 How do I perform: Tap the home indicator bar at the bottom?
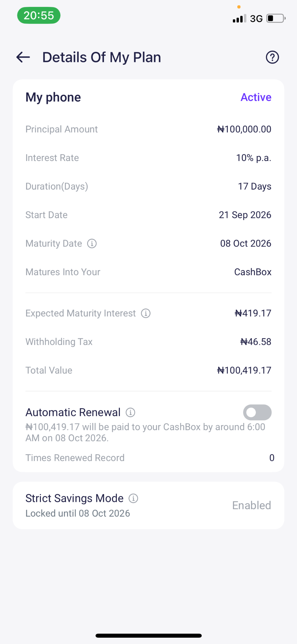(x=148, y=636)
